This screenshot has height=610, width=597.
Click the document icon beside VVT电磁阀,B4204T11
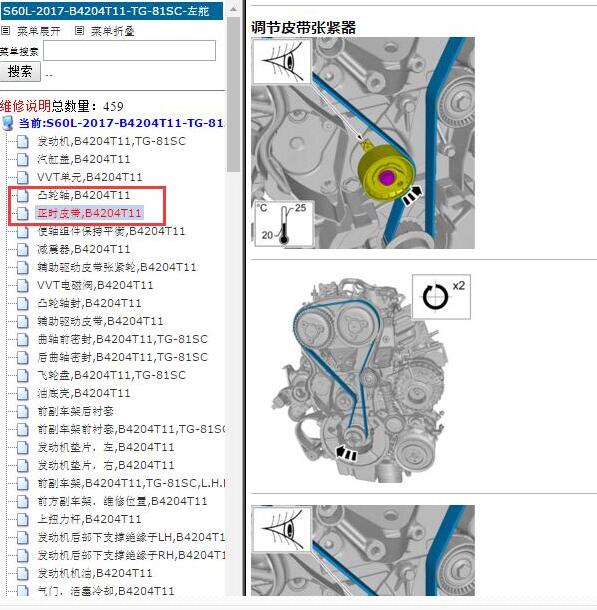[23, 286]
